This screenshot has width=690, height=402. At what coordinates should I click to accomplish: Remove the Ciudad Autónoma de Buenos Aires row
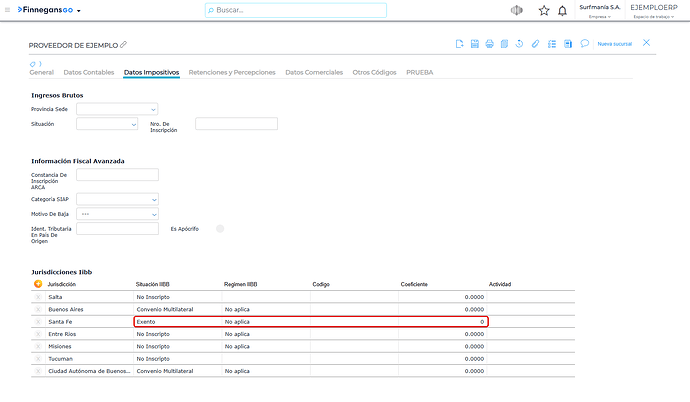coord(38,371)
